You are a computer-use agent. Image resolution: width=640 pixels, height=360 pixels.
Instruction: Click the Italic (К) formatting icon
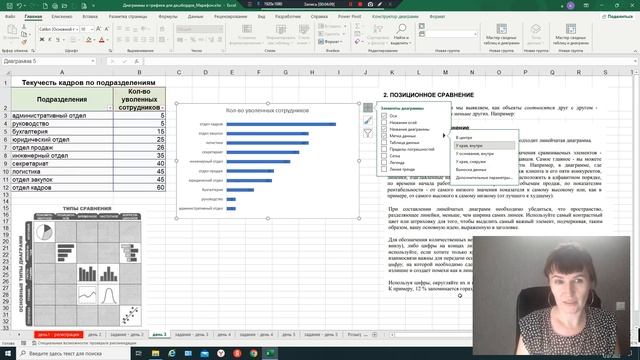[x=49, y=40]
